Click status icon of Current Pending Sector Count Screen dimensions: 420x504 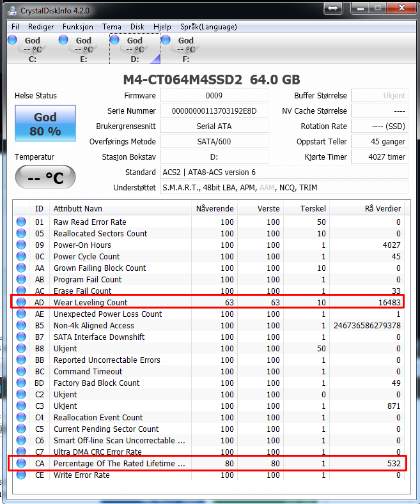[21, 429]
